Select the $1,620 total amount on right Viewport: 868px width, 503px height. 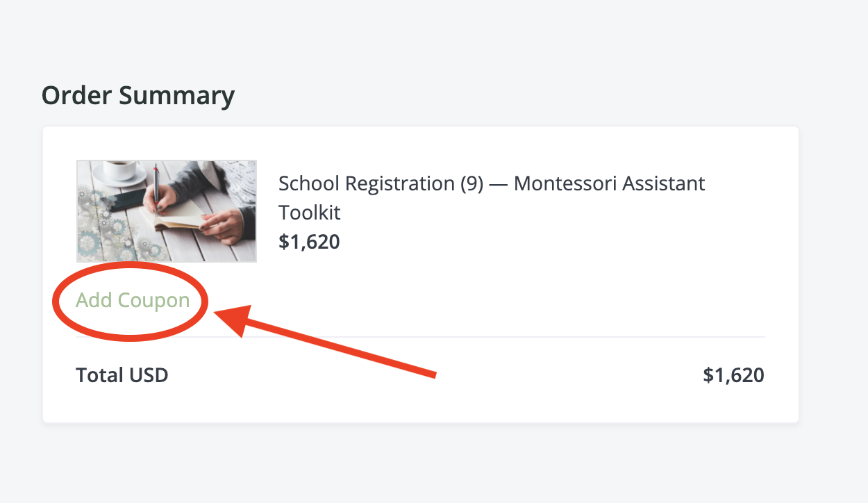pos(733,375)
